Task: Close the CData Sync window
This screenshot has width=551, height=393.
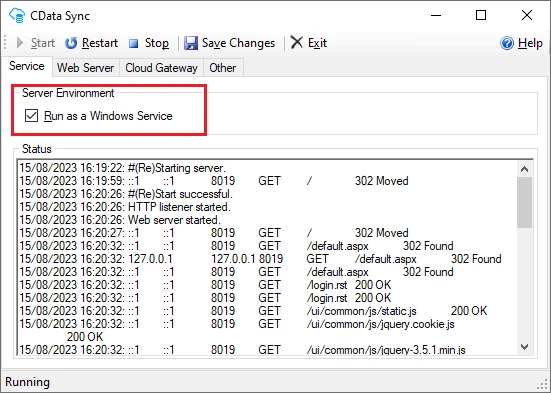Action: coord(527,15)
